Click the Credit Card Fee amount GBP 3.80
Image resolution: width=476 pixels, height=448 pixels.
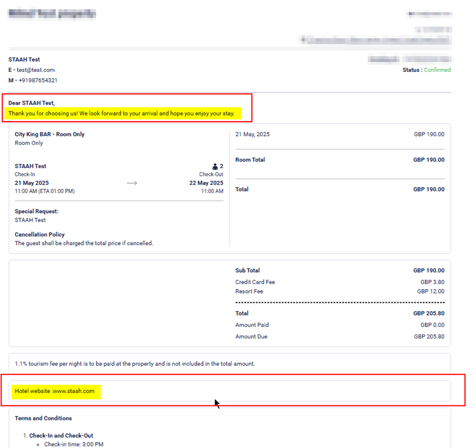click(x=432, y=282)
